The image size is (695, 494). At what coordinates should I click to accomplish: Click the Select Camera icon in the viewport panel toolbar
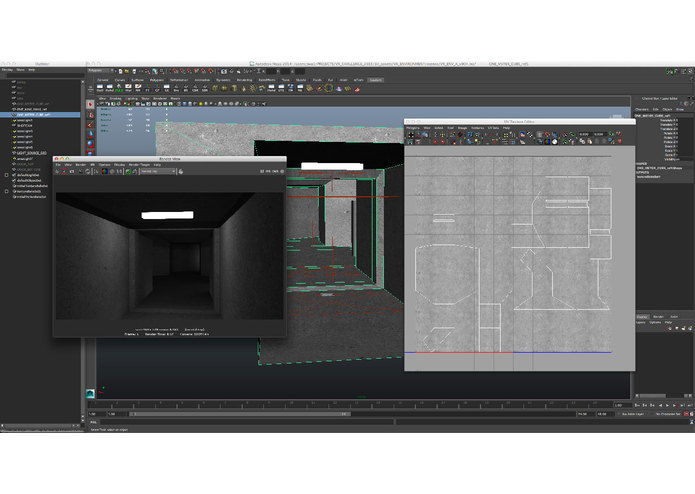click(x=102, y=104)
